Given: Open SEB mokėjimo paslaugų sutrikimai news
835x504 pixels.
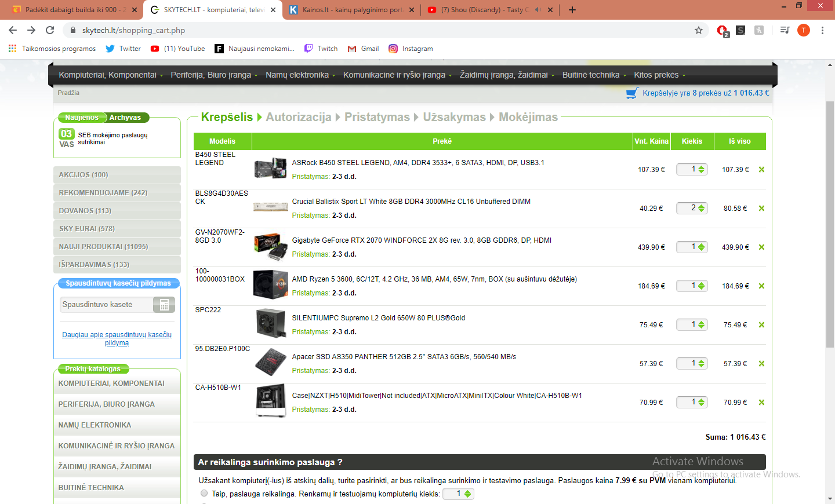Looking at the screenshot, I should (113, 138).
